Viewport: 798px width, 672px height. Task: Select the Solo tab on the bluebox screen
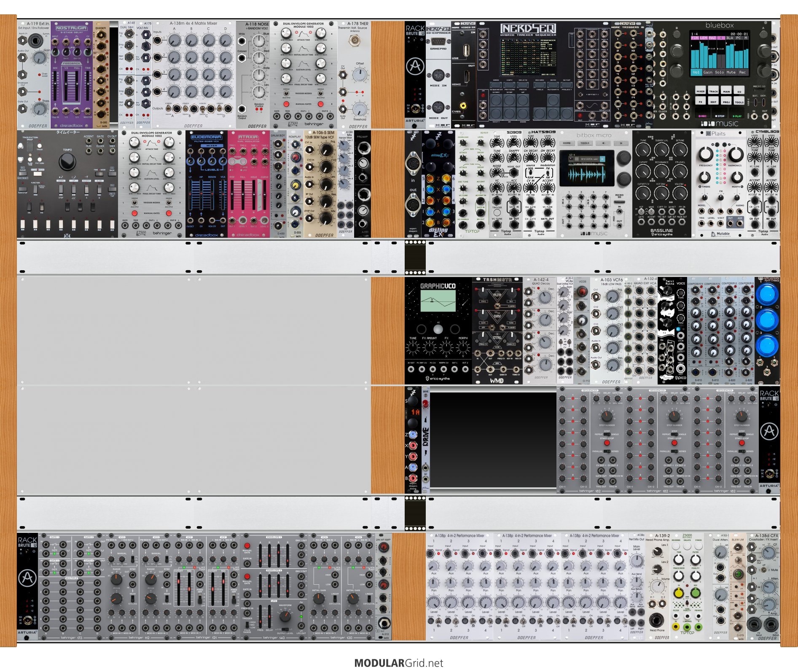pos(720,72)
